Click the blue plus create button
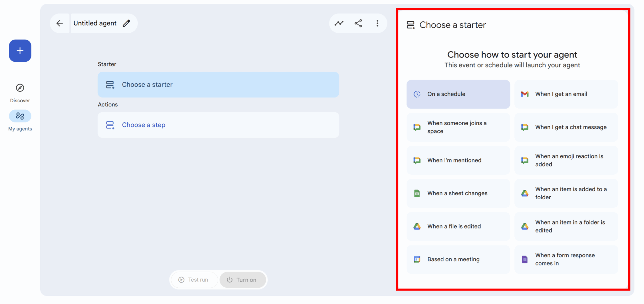 (20, 51)
